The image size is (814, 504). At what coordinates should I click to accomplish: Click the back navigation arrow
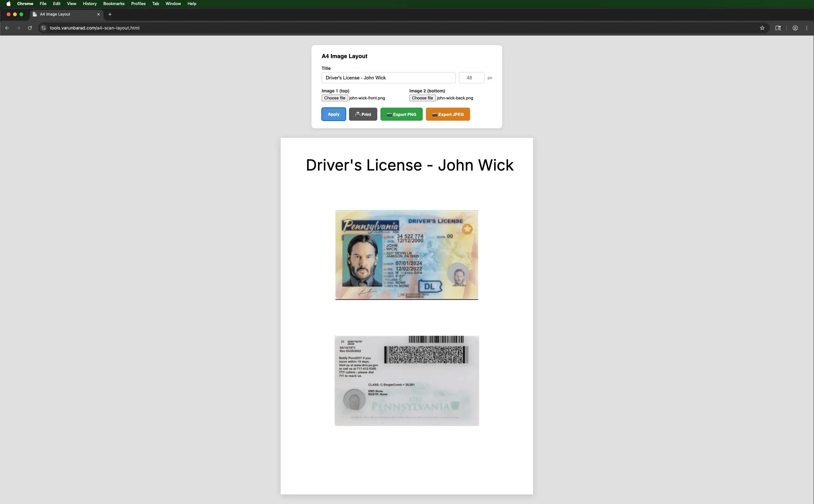pos(7,28)
